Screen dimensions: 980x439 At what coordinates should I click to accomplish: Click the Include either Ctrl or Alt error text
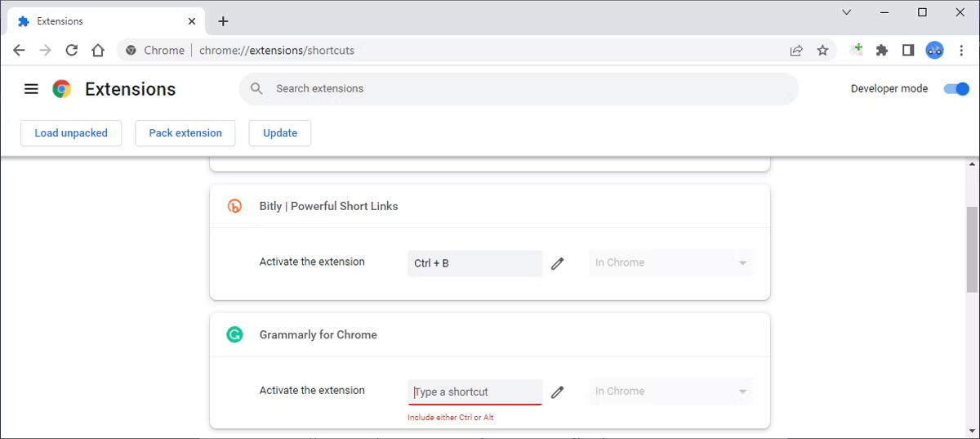pos(451,418)
